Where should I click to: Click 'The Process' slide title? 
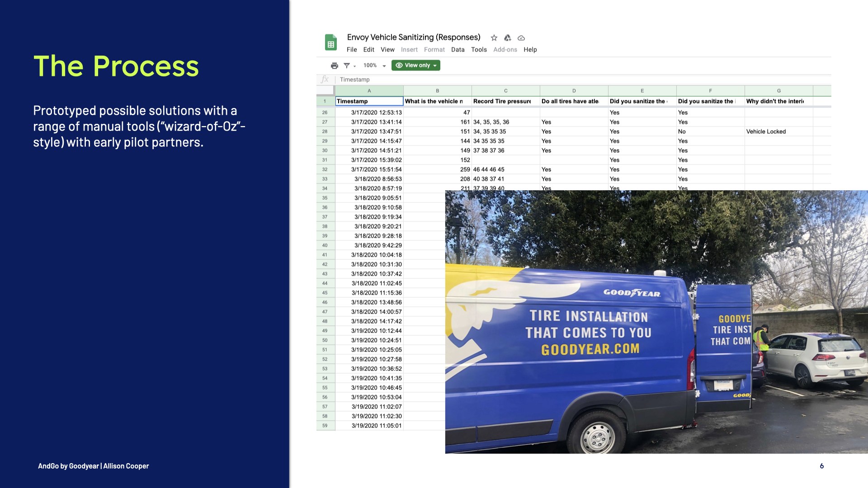116,66
